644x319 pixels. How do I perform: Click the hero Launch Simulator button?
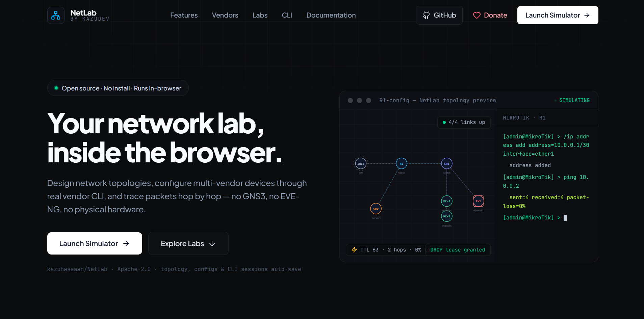tap(95, 243)
